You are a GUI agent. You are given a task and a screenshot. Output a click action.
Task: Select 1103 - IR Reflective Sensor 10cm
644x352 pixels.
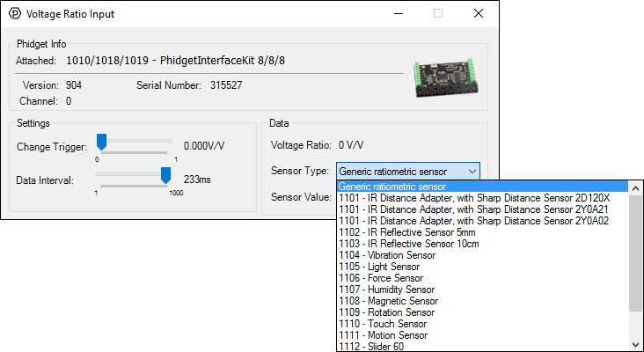483,244
